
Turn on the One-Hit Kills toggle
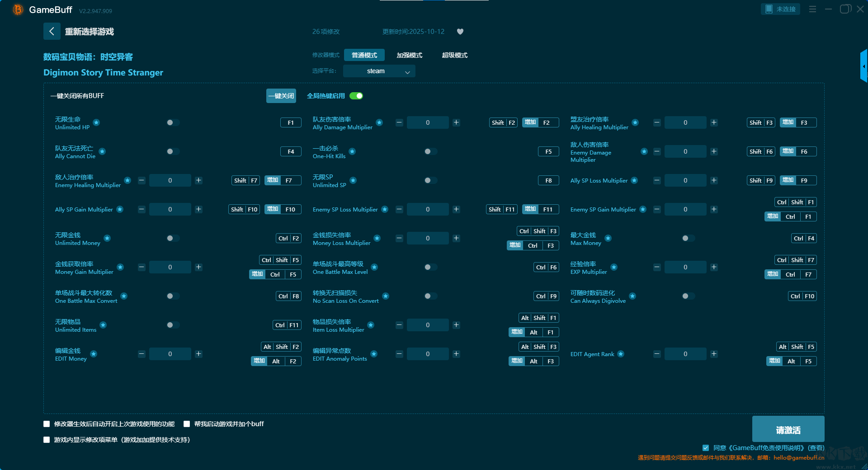pyautogui.click(x=430, y=151)
